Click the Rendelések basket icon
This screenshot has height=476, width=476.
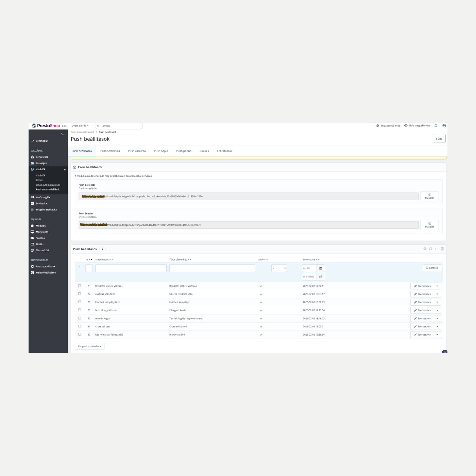32,157
